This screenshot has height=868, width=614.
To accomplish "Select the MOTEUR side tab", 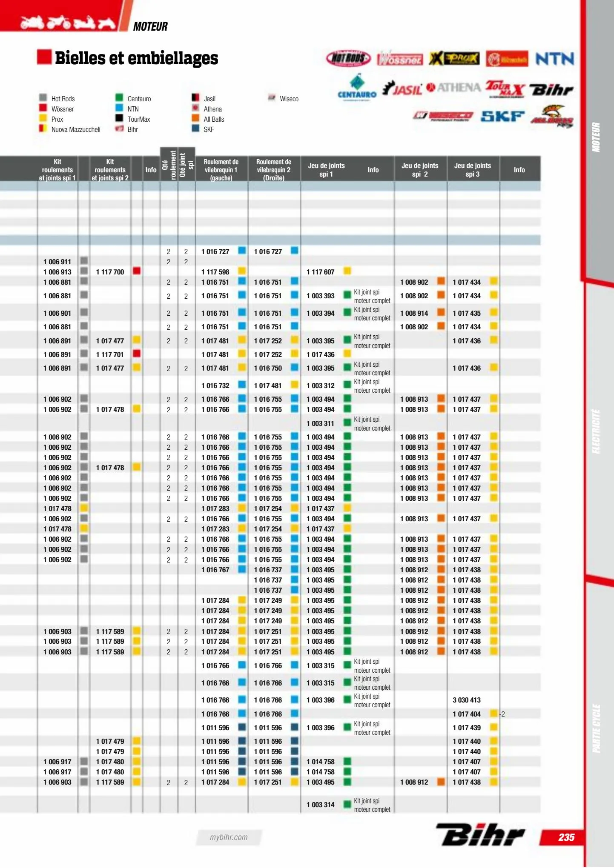I will coord(597,137).
